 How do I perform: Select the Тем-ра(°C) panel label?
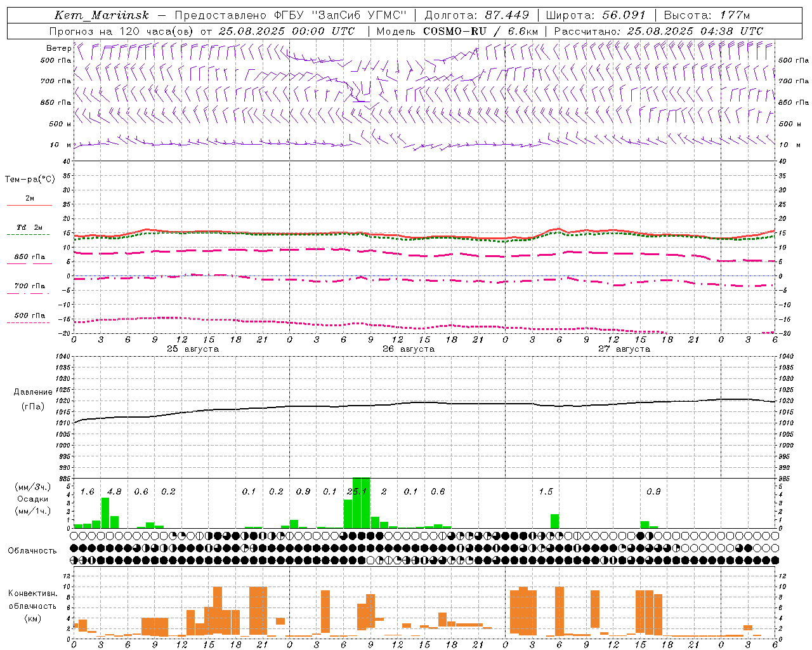click(30, 180)
